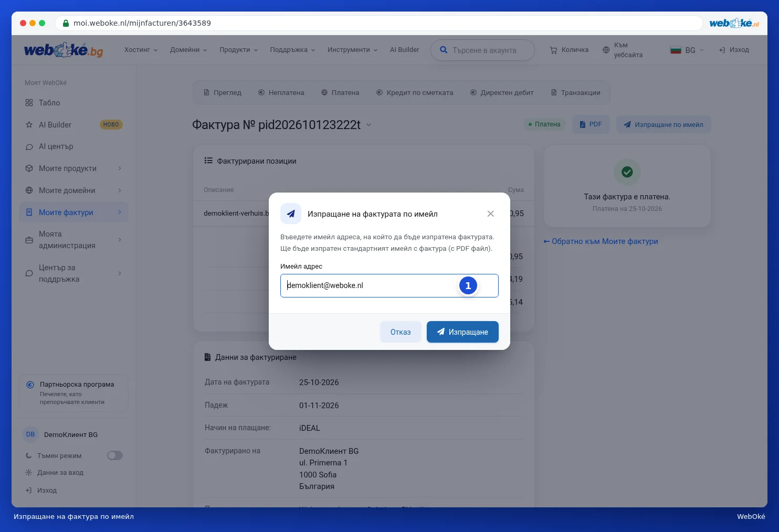The width and height of the screenshot is (779, 532).
Task: Click Изпращане по имейл button
Action: click(664, 124)
